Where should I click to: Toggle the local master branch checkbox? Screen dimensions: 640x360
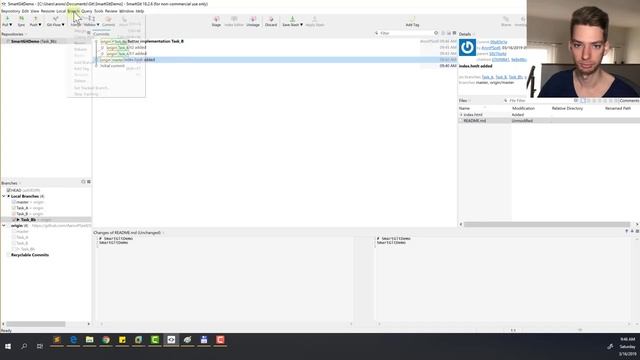click(x=14, y=202)
